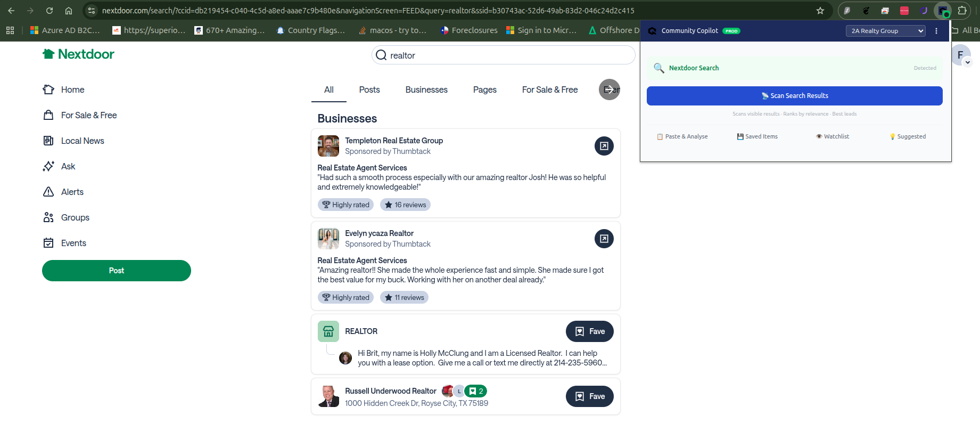This screenshot has width=980, height=423.
Task: Open the pink-red square extension icon
Action: coord(904,11)
